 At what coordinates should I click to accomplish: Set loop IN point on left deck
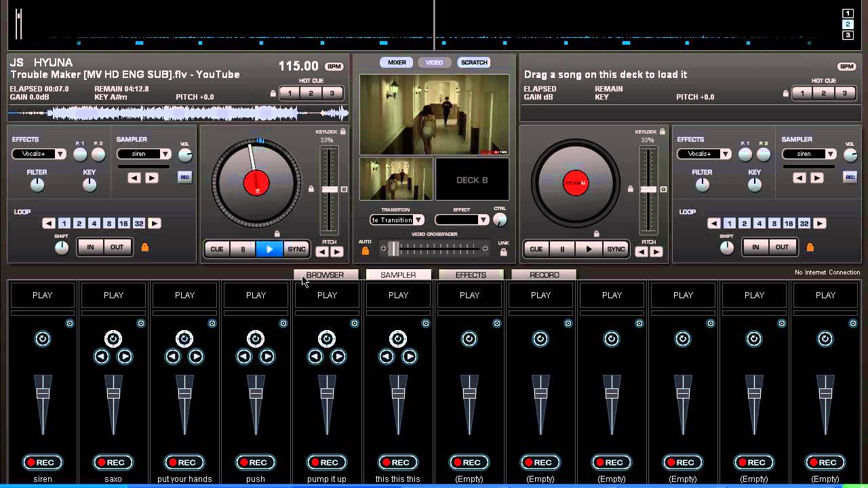click(90, 247)
